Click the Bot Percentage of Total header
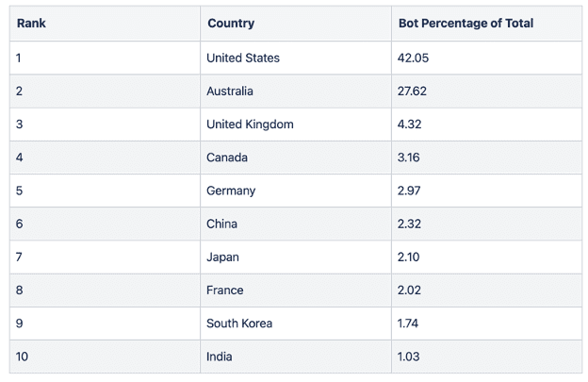 click(487, 24)
